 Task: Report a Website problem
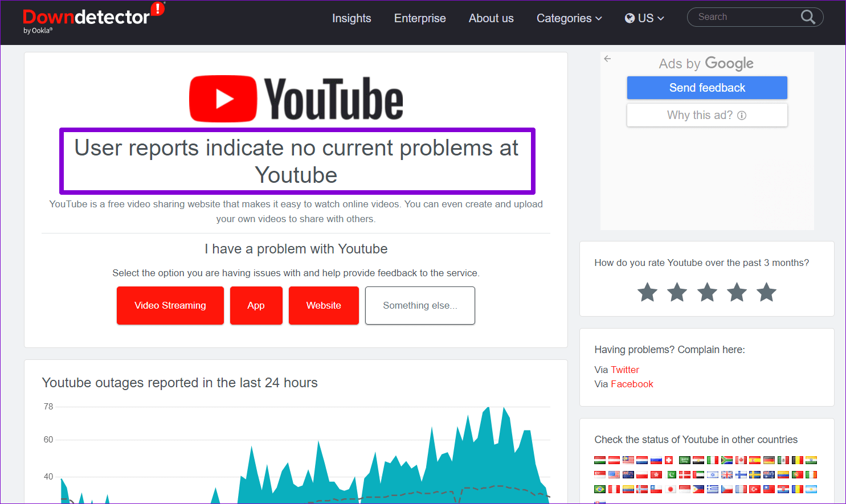324,305
